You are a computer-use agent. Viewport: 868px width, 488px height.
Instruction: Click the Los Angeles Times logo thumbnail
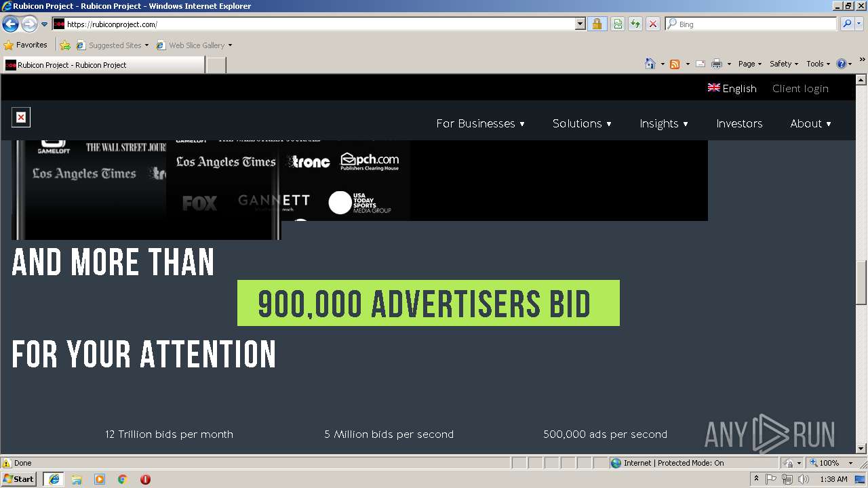226,161
